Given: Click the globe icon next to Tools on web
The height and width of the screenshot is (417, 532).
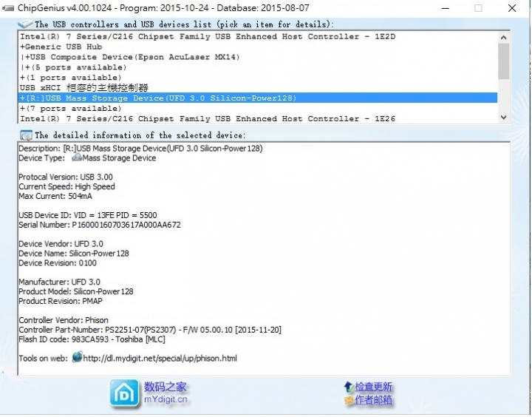Looking at the screenshot, I should click(x=77, y=357).
